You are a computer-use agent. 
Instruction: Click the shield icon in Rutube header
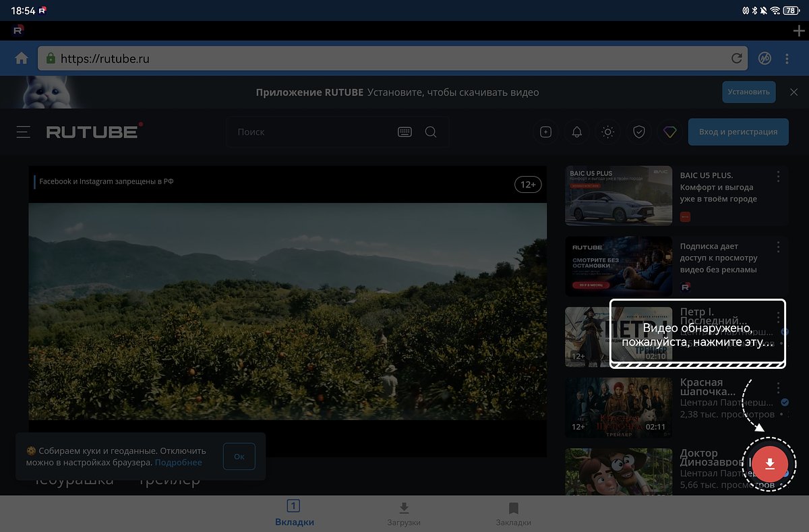click(638, 132)
